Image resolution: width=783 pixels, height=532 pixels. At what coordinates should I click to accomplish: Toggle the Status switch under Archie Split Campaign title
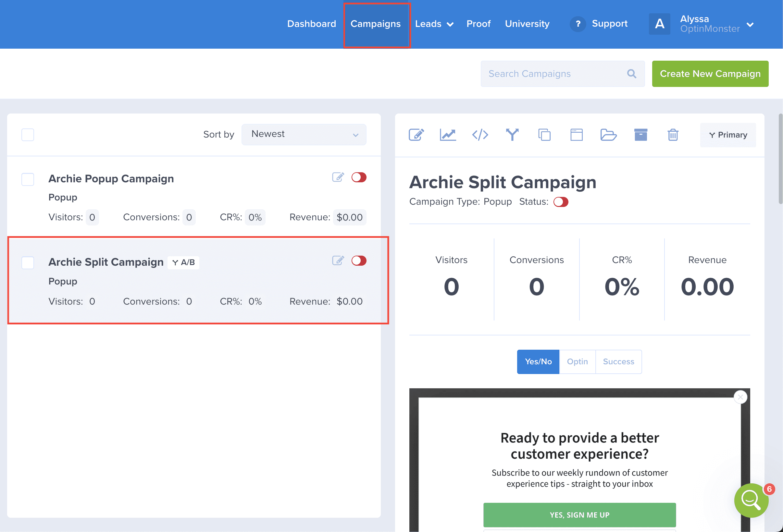coord(561,202)
